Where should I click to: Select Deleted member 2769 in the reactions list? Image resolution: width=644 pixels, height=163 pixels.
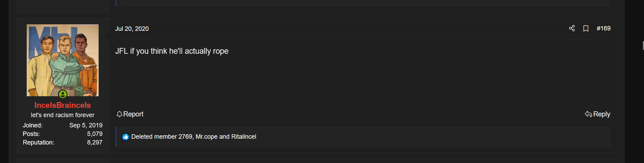click(x=162, y=137)
